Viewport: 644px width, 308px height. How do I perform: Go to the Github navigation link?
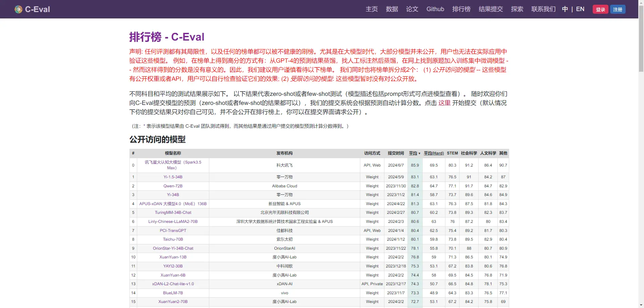435,9
